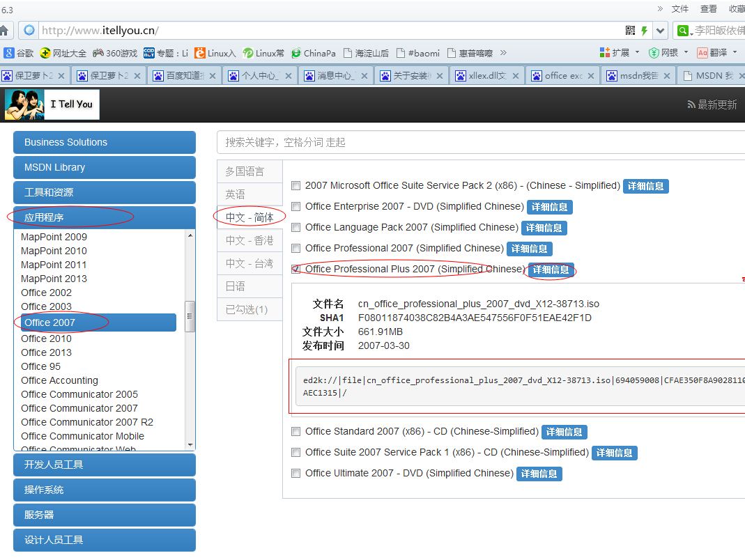Expand the 设计人员工具 category
The image size is (745, 560).
pos(105,540)
